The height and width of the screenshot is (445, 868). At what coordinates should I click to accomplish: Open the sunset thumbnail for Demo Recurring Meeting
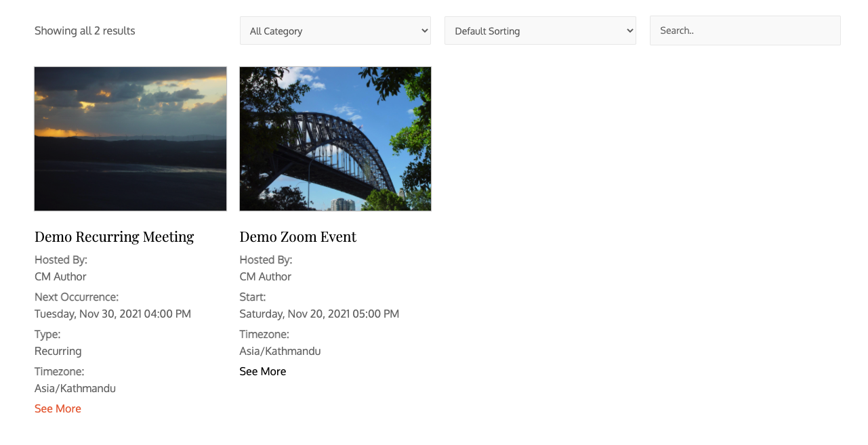tap(131, 139)
